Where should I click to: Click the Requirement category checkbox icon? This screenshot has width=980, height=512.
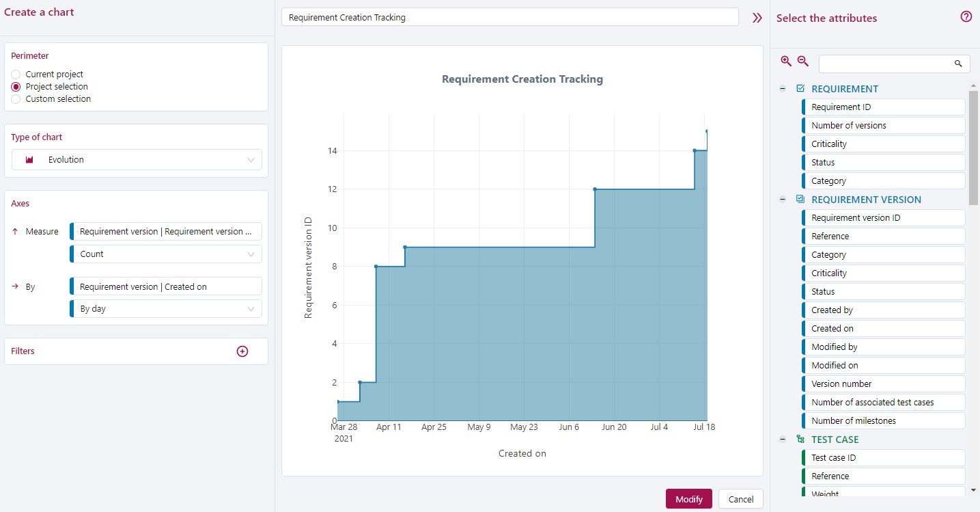(800, 89)
